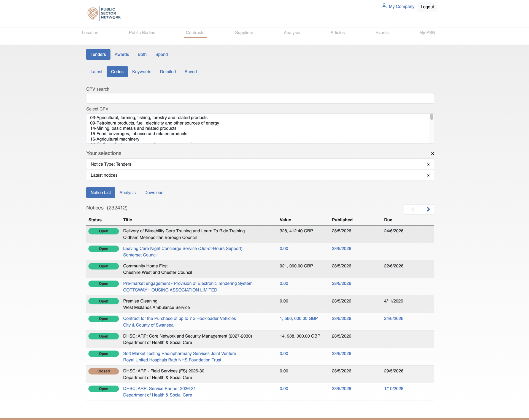Select CPV 16-Agricultural machinery
Viewport: 529px width, 420px height.
115,139
